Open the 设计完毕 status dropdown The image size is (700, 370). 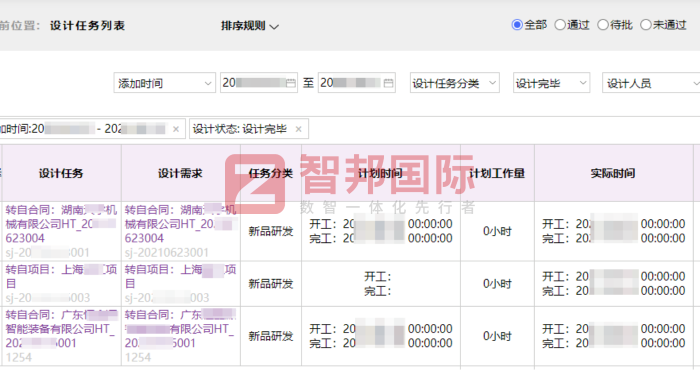551,83
